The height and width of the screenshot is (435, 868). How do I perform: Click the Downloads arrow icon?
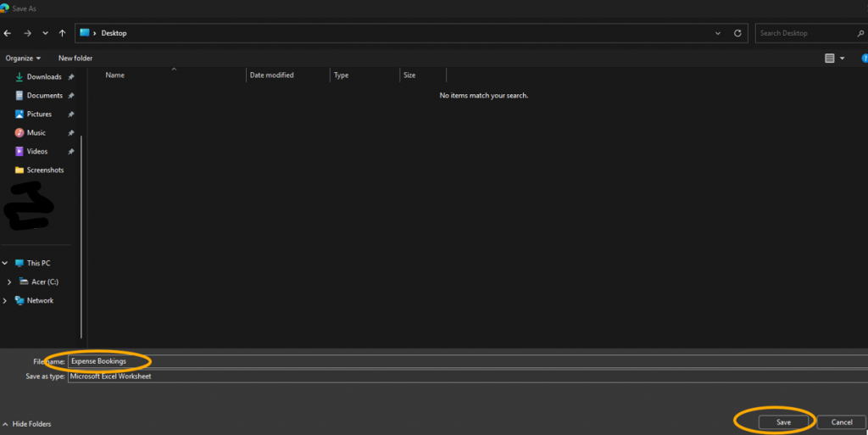pos(19,77)
